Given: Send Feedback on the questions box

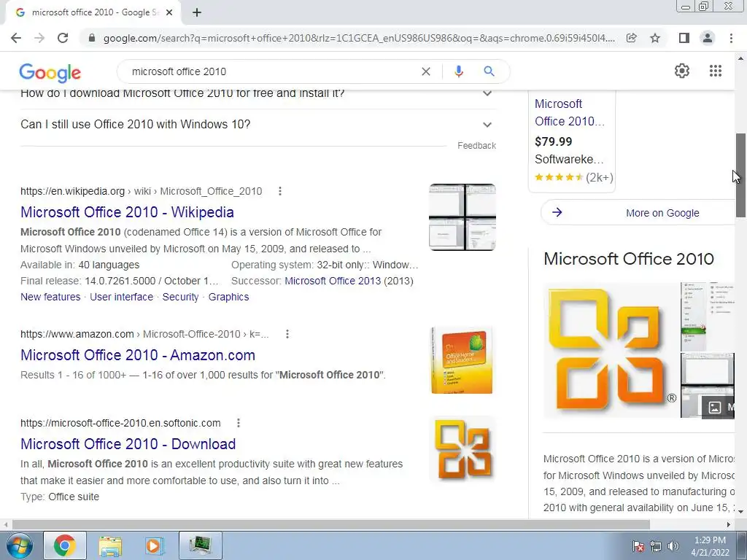Looking at the screenshot, I should [476, 146].
